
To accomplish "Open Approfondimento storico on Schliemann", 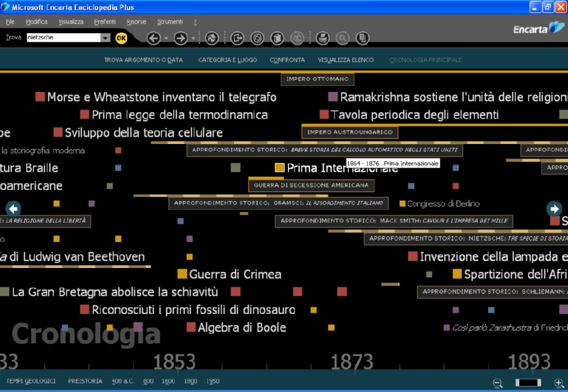I will point(492,292).
